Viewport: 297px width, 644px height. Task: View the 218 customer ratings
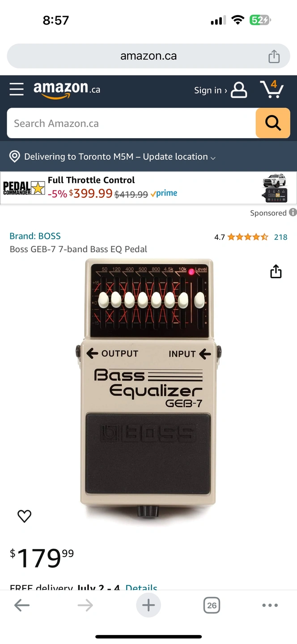click(280, 237)
